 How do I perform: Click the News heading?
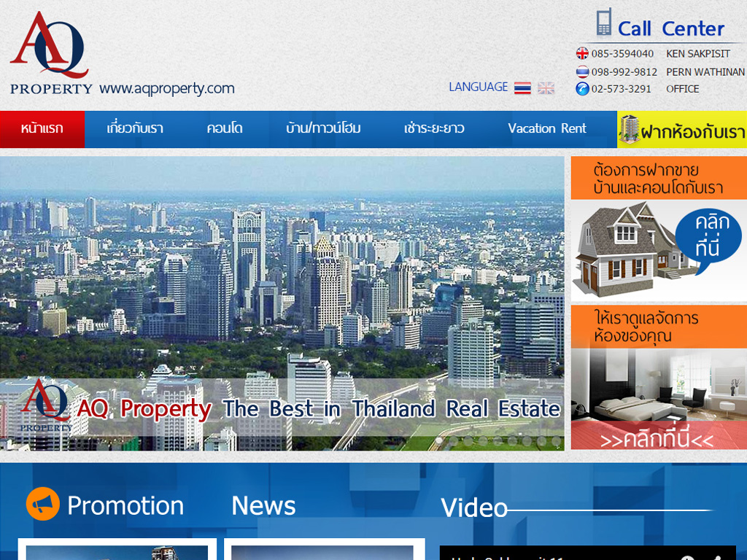click(263, 506)
